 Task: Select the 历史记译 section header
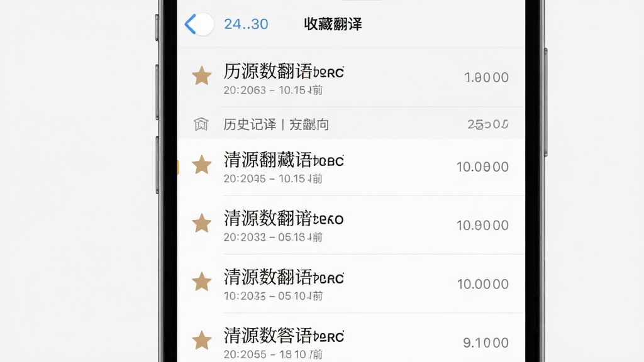(351, 124)
